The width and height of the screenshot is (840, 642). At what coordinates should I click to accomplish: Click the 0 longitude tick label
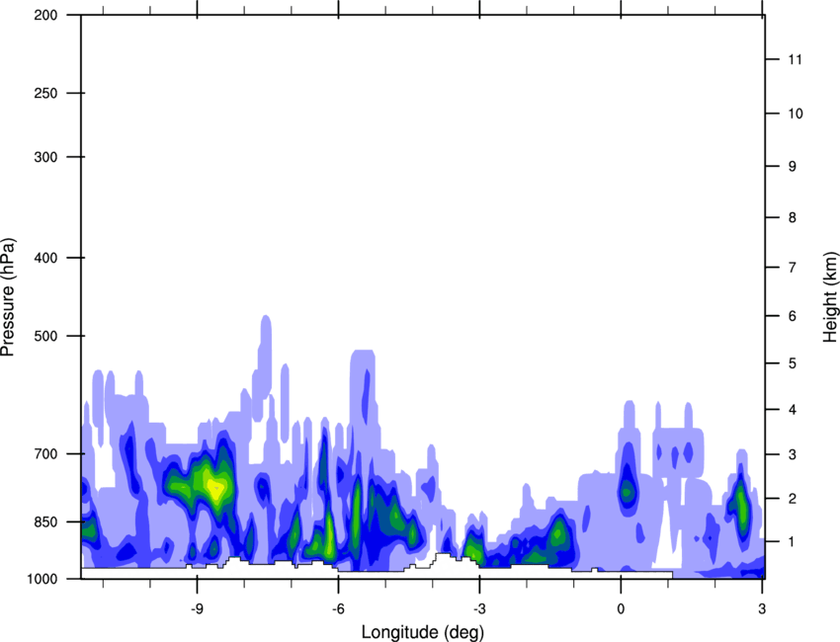621,608
